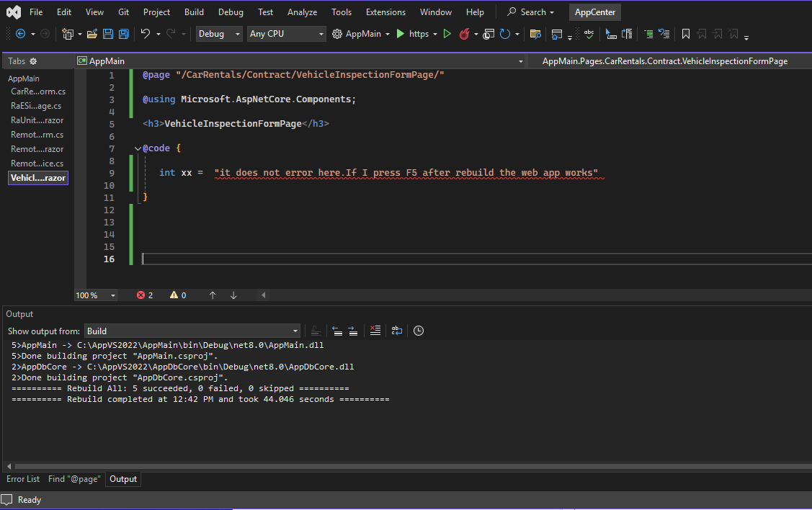Viewport: 812px width, 510px height.
Task: Toggle word wrap in Output window
Action: [397, 331]
